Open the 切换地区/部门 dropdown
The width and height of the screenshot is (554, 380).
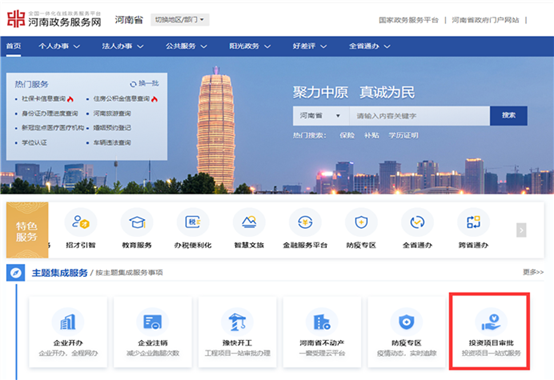[x=180, y=20]
